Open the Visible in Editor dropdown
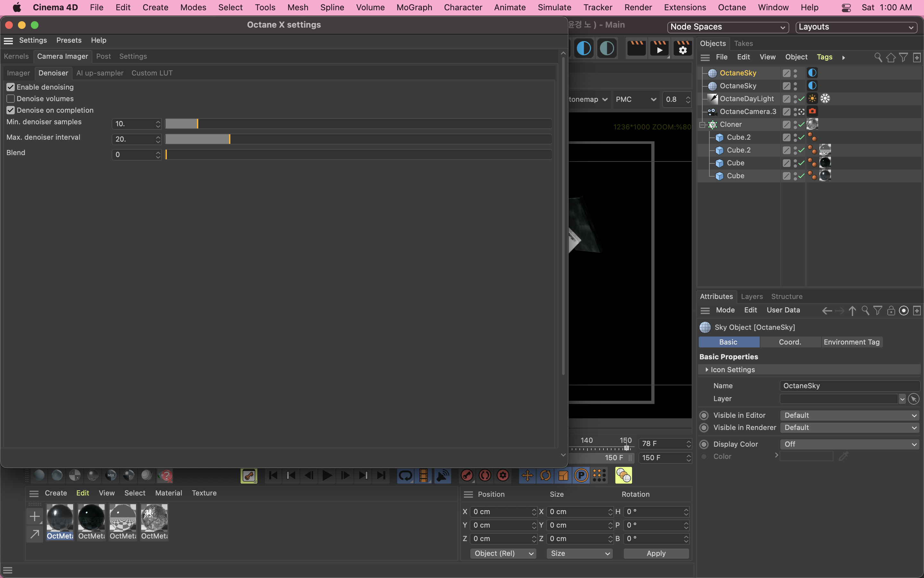 [850, 416]
